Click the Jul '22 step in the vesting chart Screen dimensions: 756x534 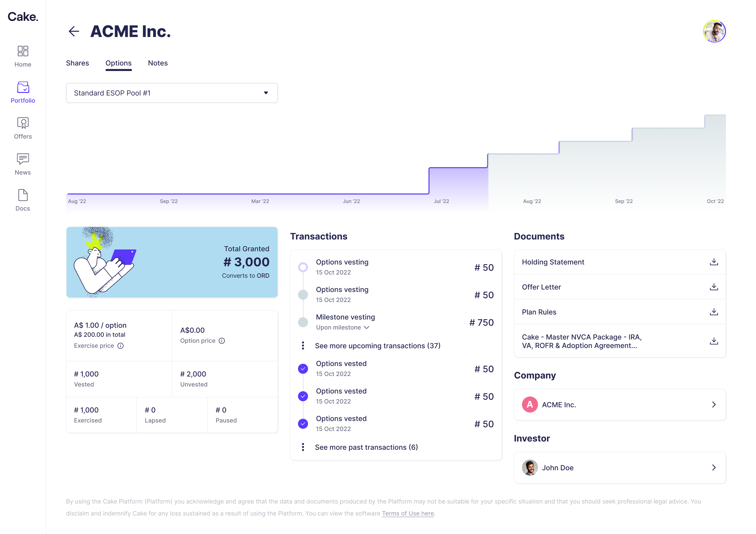pyautogui.click(x=458, y=181)
